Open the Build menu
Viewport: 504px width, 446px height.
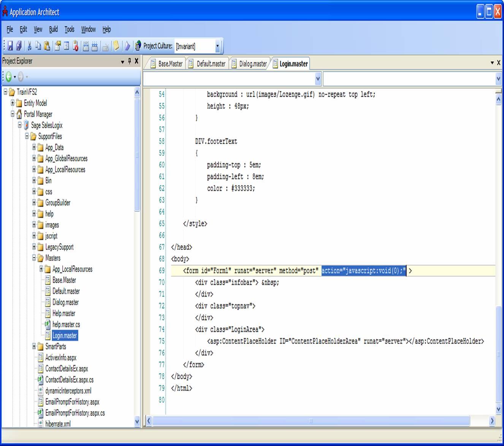click(x=53, y=29)
